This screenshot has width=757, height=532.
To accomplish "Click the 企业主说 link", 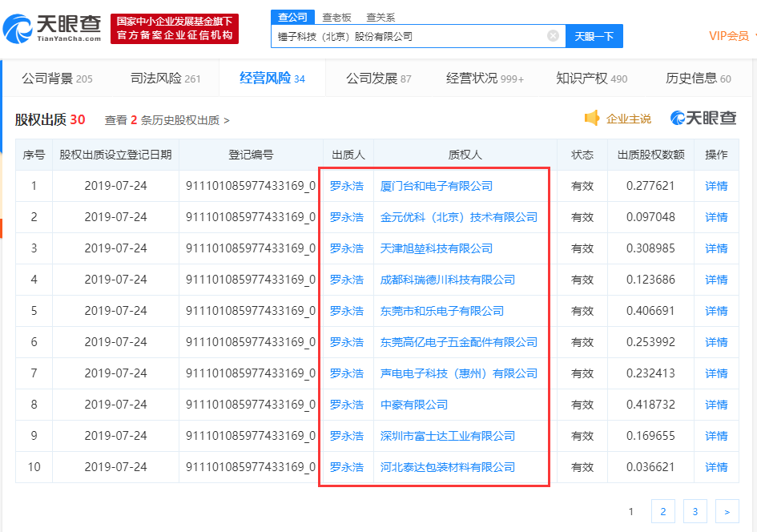I will coord(629,119).
